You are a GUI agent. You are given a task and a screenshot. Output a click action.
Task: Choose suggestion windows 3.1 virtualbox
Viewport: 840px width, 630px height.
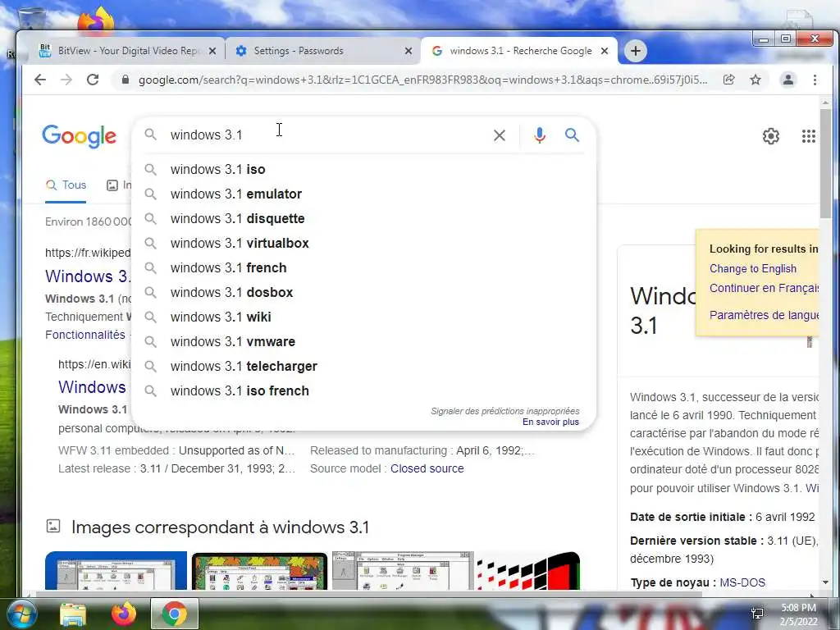[364, 243]
